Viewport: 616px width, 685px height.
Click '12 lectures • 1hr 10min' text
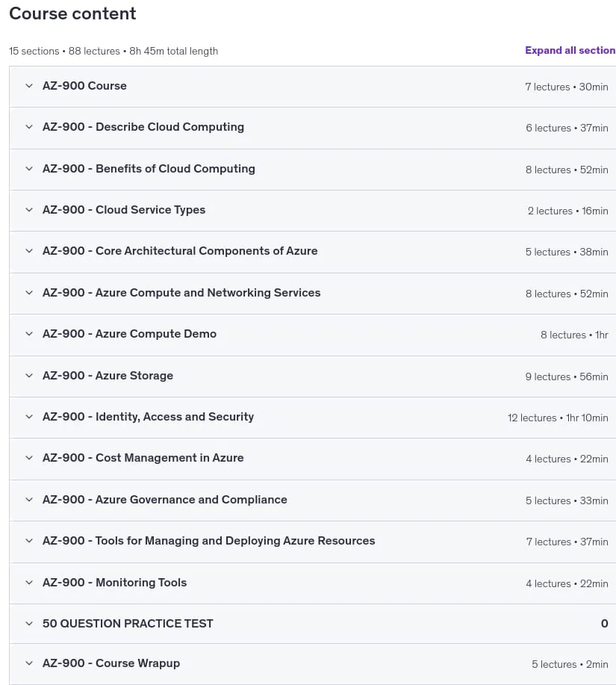tap(558, 418)
